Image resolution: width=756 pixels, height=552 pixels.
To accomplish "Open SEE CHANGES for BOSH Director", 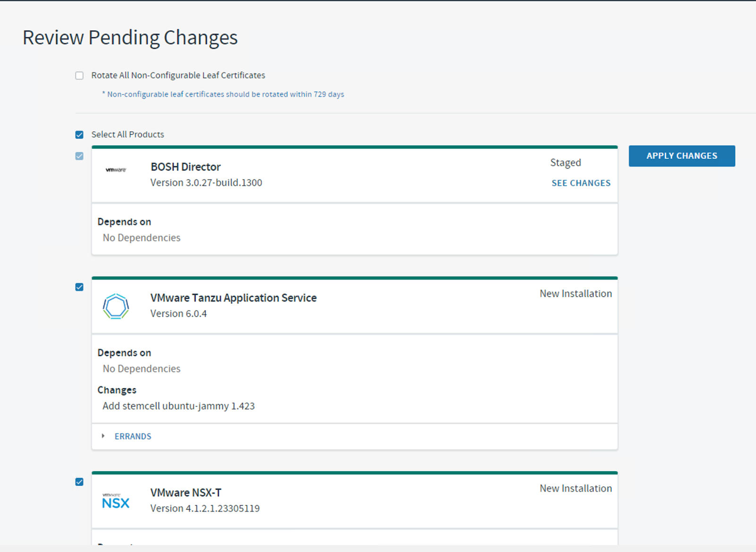I will pos(581,183).
